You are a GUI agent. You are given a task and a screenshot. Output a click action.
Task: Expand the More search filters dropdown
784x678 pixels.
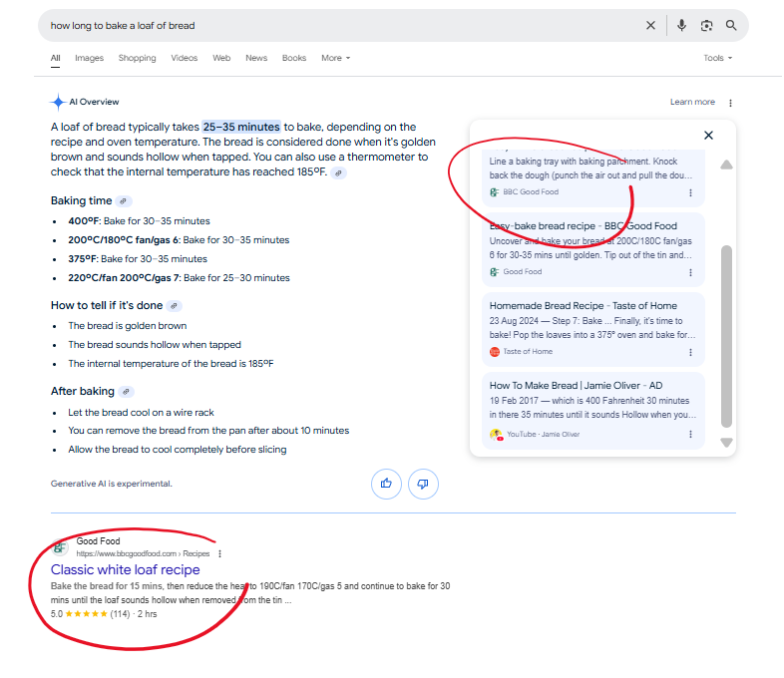pos(335,58)
